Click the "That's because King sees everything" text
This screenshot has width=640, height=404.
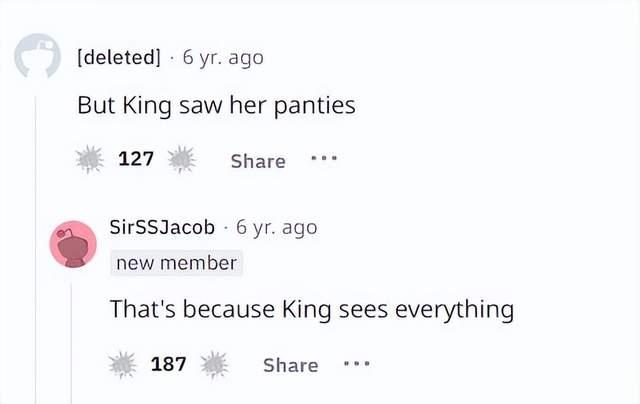pos(311,310)
